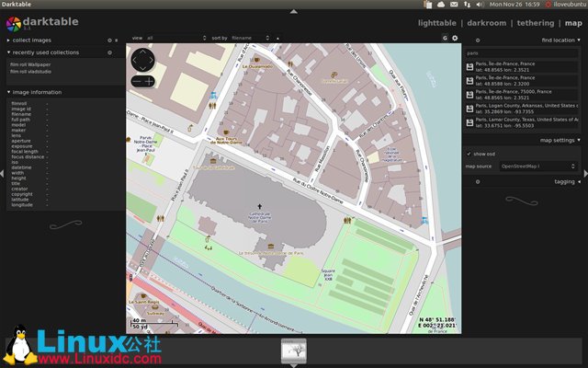Screen dimensions: 588x368
Task: Zoom out the map with the minus button
Action: coord(137,82)
